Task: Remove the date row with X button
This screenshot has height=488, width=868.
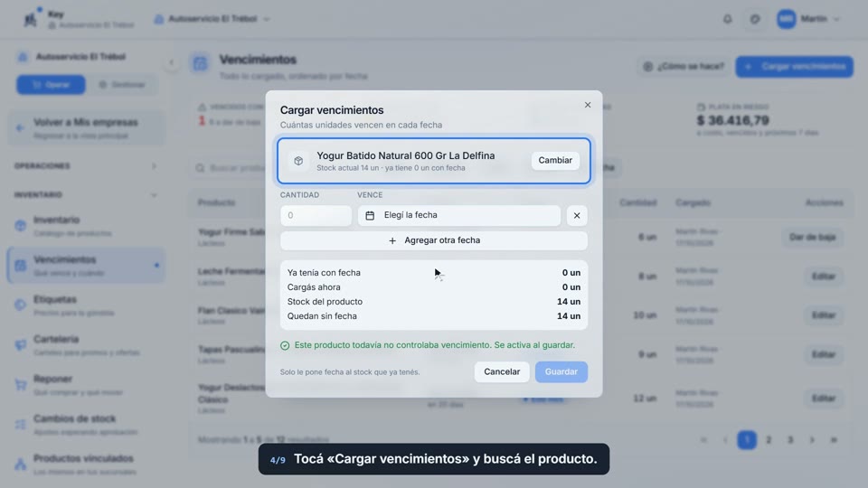Action: click(x=577, y=216)
